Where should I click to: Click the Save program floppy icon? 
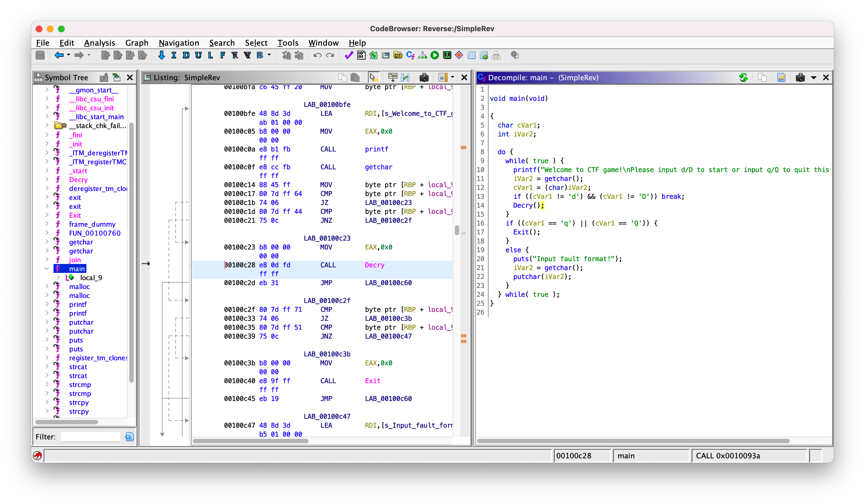point(40,55)
